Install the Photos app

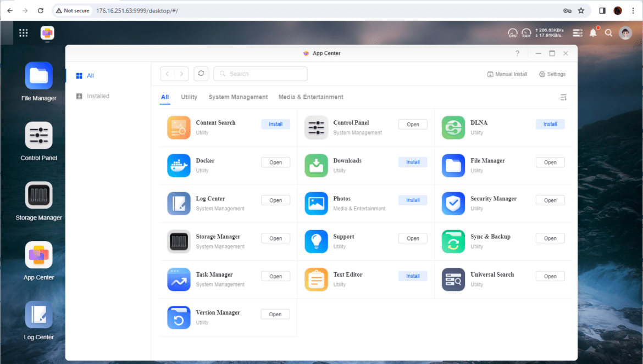point(413,200)
